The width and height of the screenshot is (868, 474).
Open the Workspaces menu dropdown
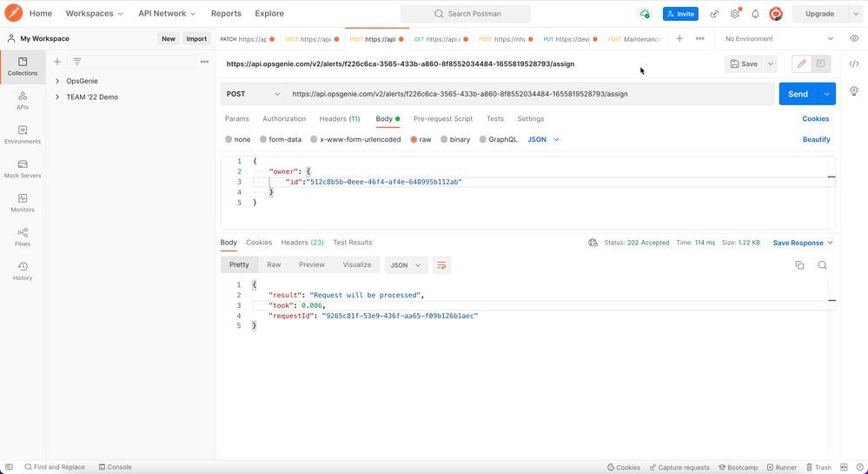point(94,13)
